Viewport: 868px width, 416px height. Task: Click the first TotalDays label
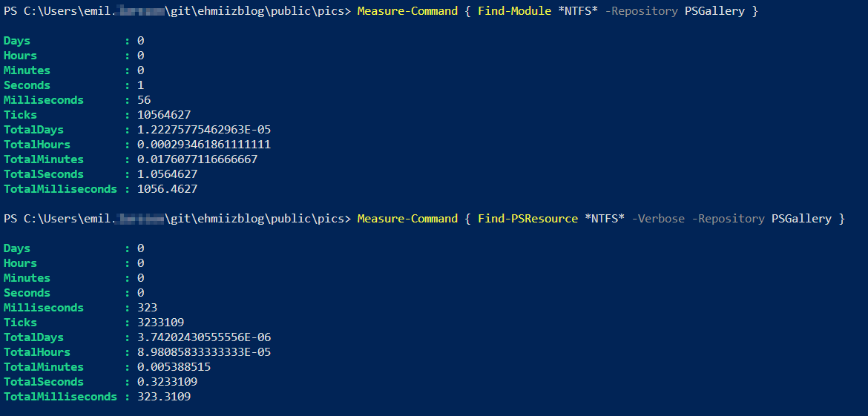pyautogui.click(x=34, y=130)
